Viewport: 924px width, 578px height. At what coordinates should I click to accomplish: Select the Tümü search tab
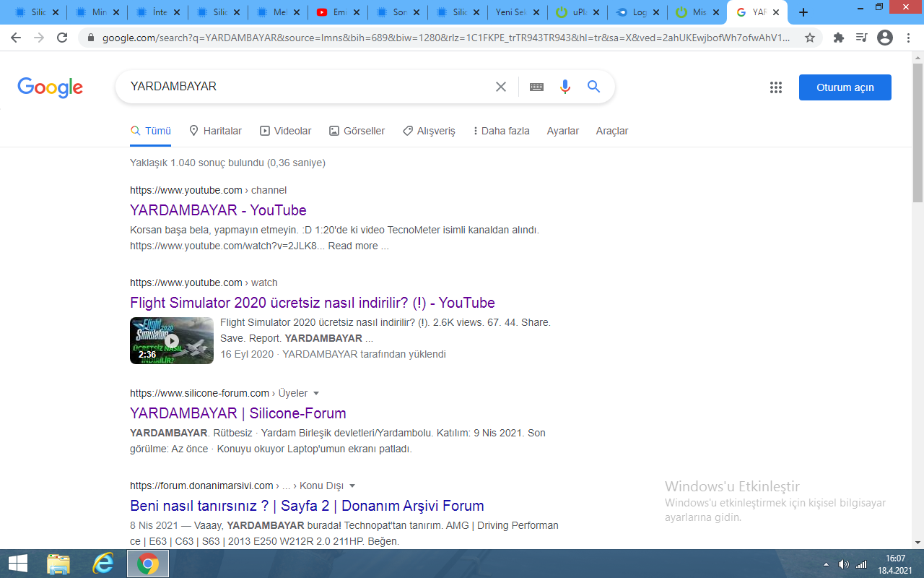click(x=150, y=131)
